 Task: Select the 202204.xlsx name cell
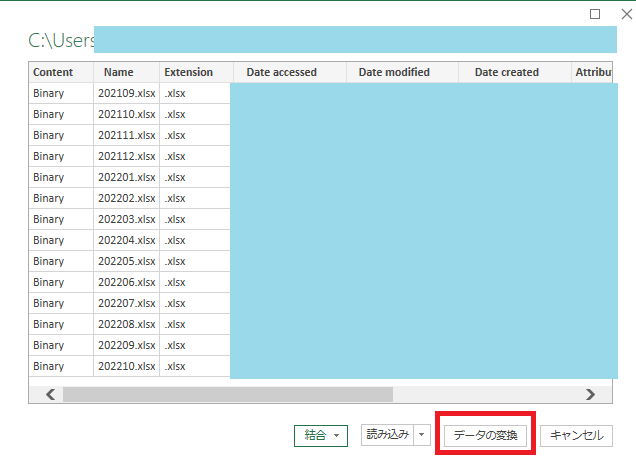127,240
